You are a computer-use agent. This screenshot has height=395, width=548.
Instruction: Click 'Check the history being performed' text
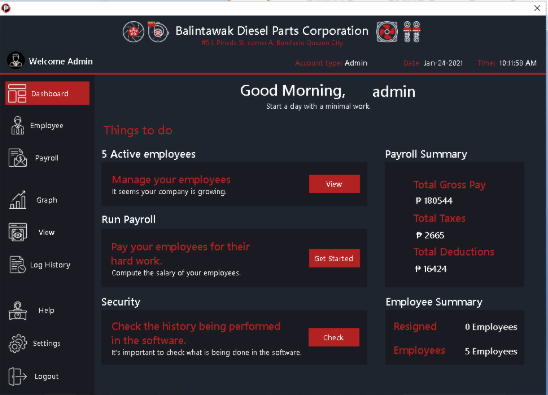[x=196, y=333]
